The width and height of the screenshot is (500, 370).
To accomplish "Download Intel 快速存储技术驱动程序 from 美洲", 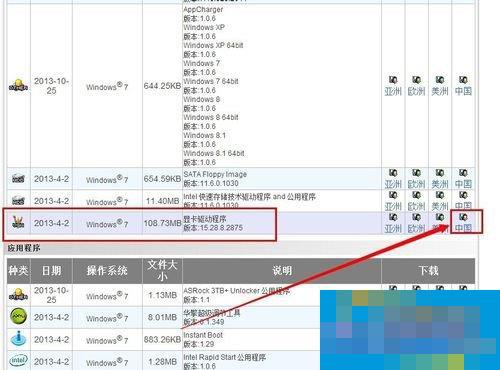I will coord(440,201).
